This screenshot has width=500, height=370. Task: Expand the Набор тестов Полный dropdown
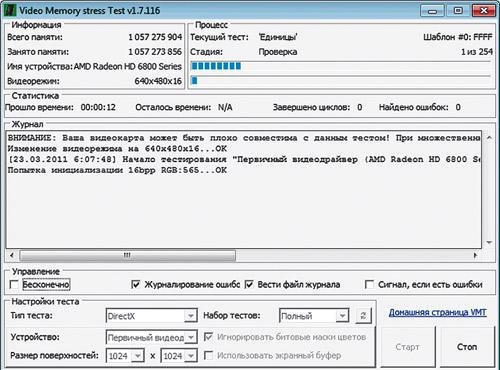tap(342, 316)
